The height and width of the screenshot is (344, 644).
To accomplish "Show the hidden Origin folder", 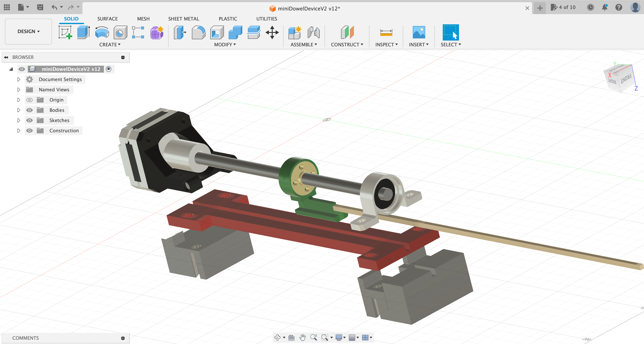I will (x=29, y=100).
